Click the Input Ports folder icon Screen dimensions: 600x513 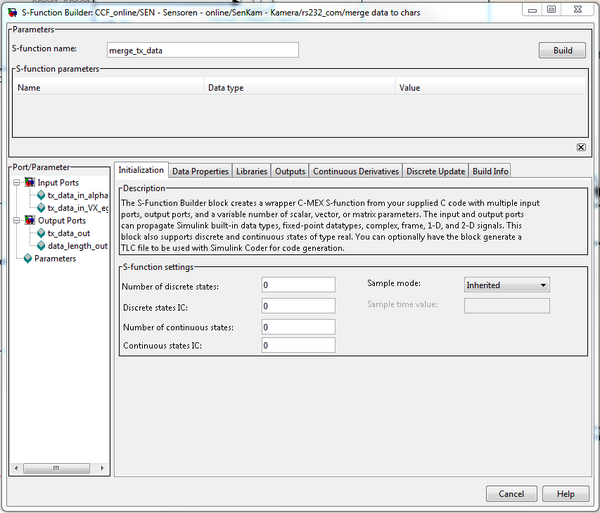(x=29, y=183)
